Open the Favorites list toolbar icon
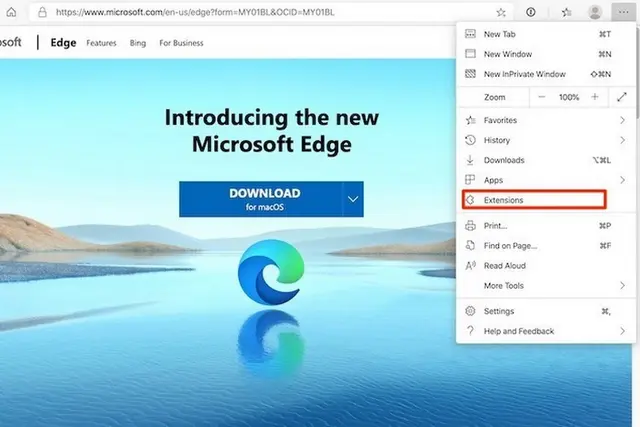The image size is (640, 427). (x=566, y=13)
